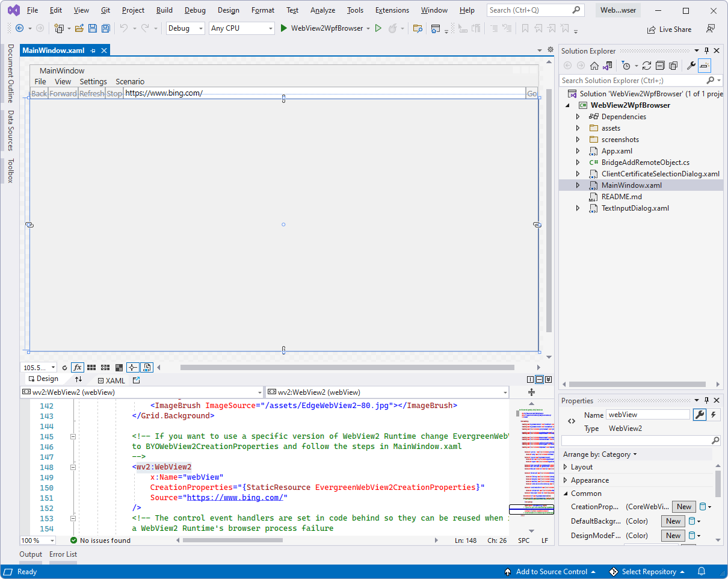Create New CreationProperties in Properties panel
This screenshot has width=728, height=579.
pos(683,507)
